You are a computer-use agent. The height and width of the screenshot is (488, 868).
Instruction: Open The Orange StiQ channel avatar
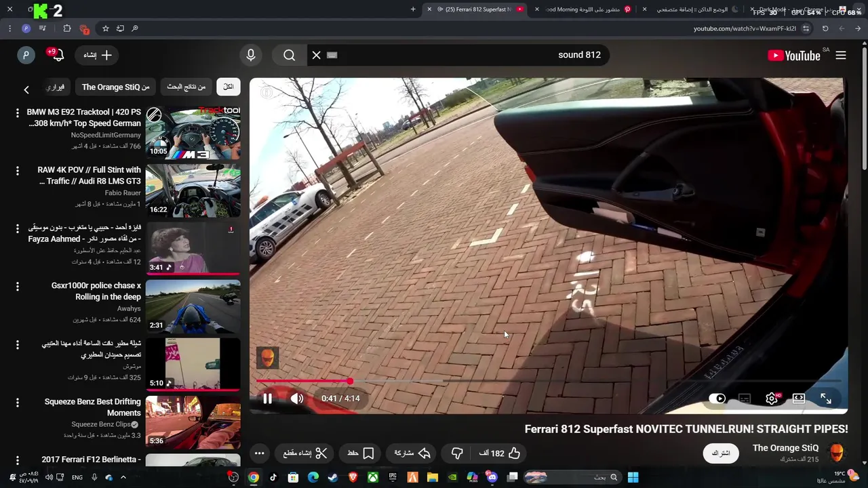837,453
